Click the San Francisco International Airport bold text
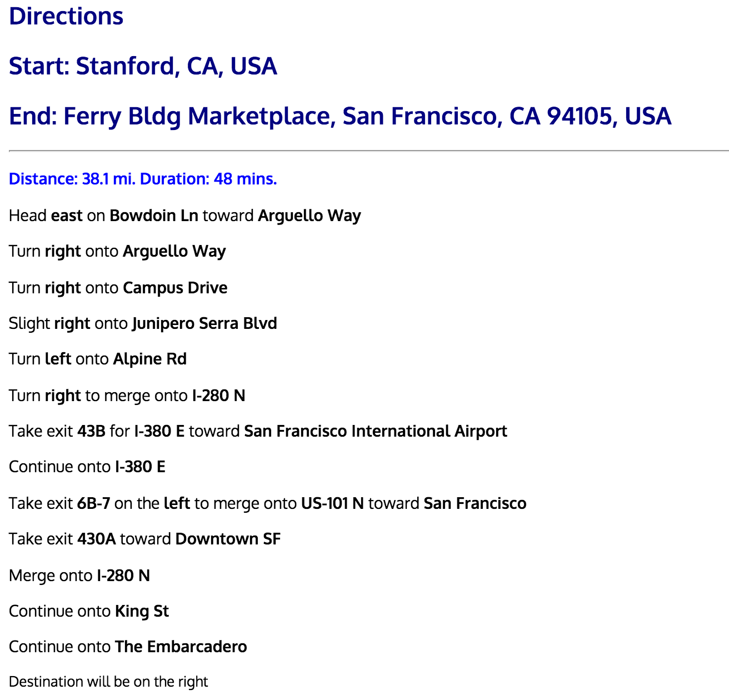729x700 pixels. 376,431
